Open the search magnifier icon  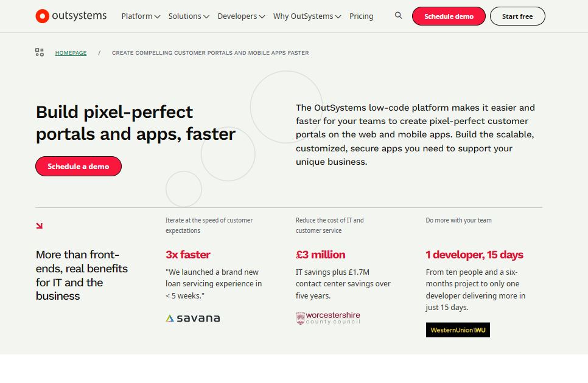(398, 15)
